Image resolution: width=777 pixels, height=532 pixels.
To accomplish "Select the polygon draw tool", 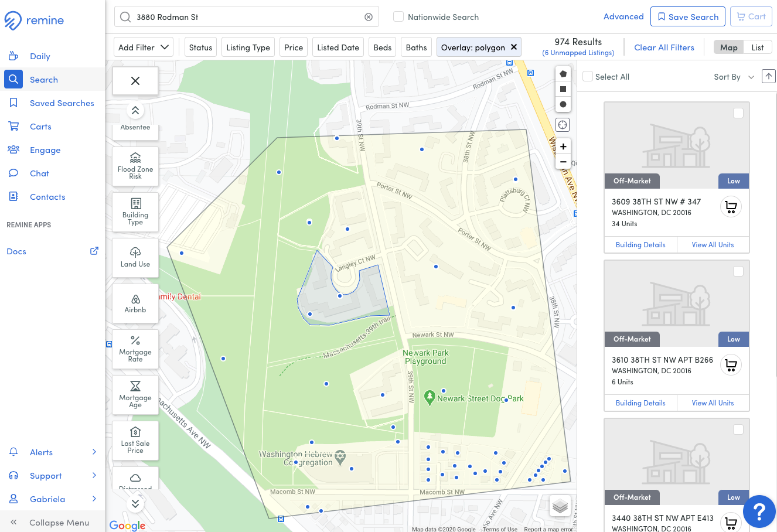I will (x=563, y=74).
